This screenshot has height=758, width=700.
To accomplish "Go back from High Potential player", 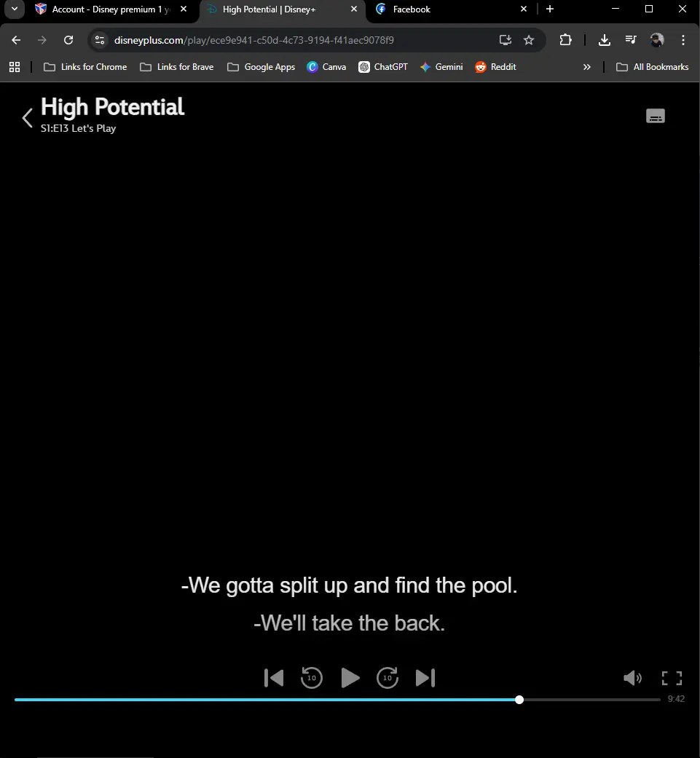I will pyautogui.click(x=28, y=118).
